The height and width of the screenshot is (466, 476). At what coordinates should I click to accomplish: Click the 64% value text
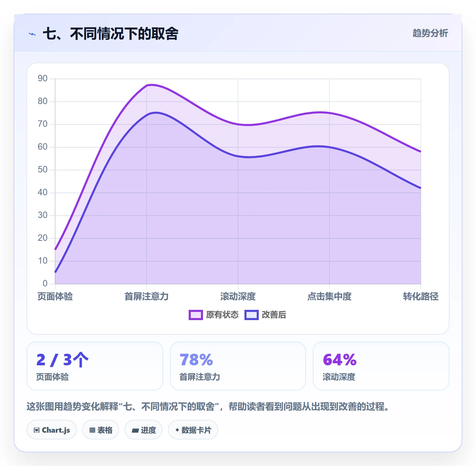340,360
